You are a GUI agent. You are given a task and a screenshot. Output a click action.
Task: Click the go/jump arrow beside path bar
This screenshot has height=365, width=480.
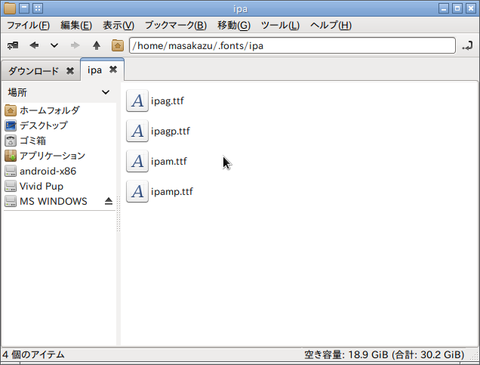pos(467,46)
